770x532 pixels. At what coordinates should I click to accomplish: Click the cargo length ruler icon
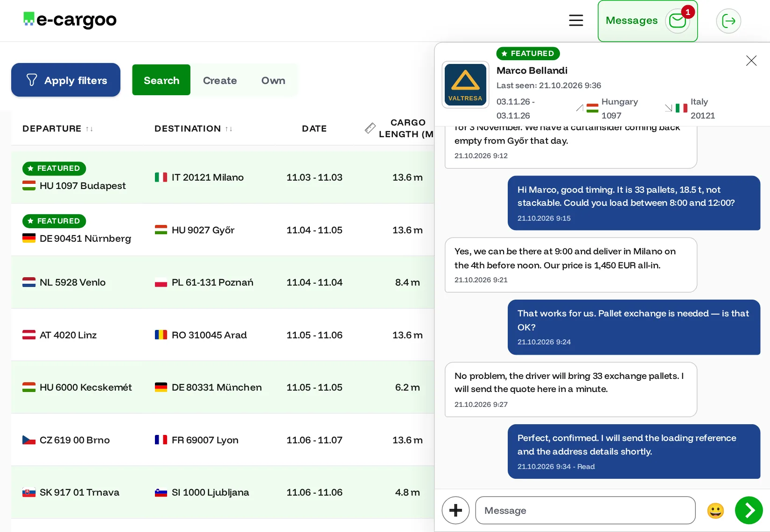point(370,128)
